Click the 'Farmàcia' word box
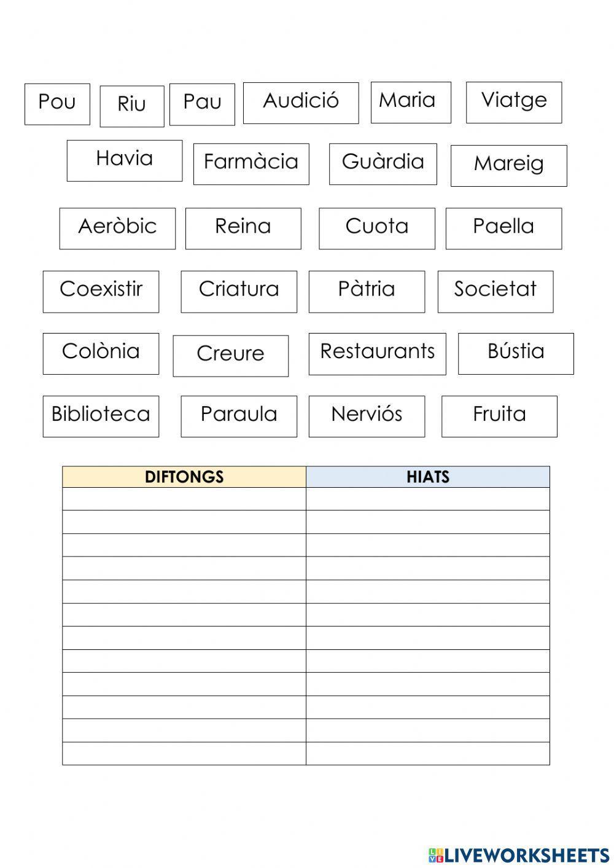The width and height of the screenshot is (614, 868). [251, 163]
